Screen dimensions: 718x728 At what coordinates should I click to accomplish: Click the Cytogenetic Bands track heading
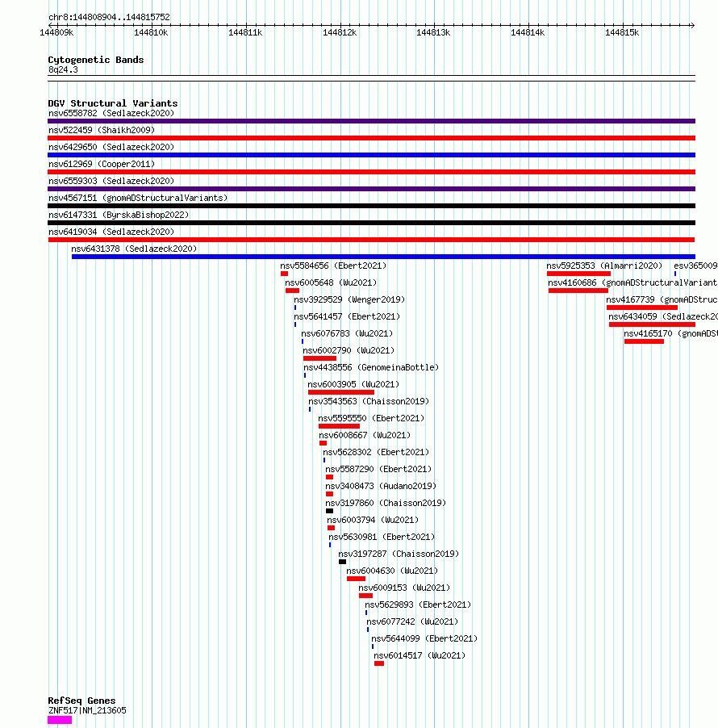tap(96, 60)
